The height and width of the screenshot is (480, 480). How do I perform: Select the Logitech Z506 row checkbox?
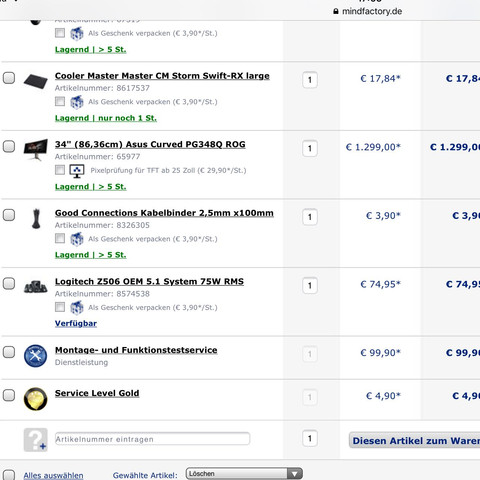point(9,284)
